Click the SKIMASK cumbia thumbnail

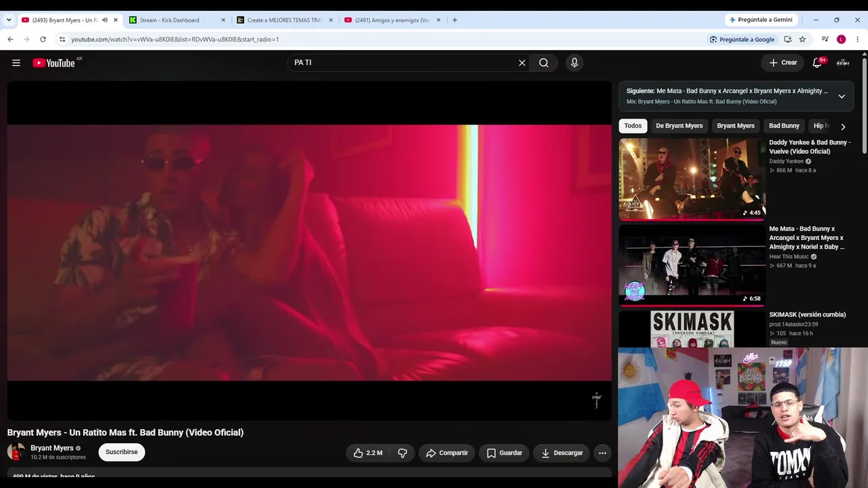point(692,329)
